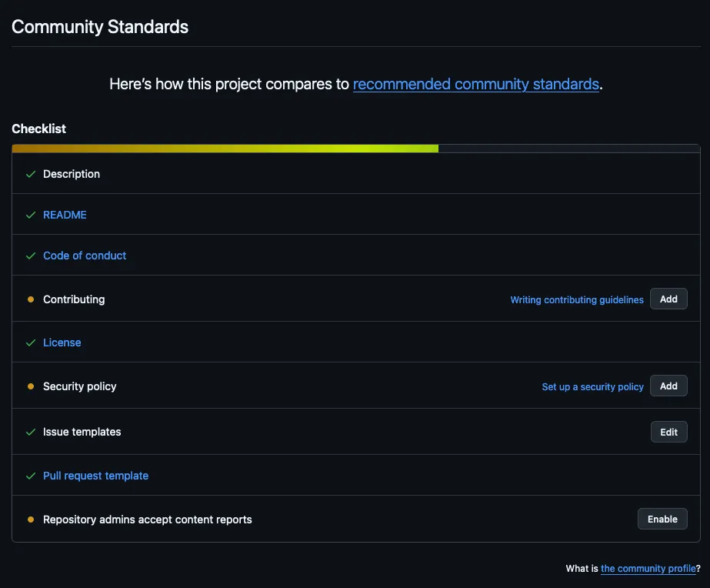
Task: Click the checkmark beside Pull request template
Action: pyautogui.click(x=31, y=476)
